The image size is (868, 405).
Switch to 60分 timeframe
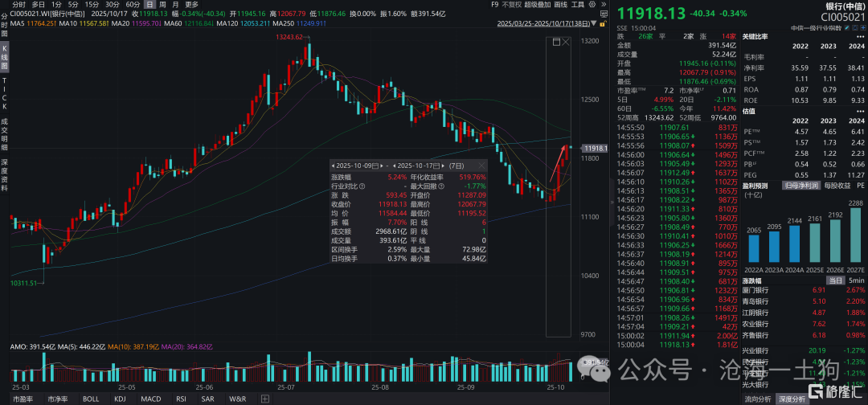(x=133, y=4)
